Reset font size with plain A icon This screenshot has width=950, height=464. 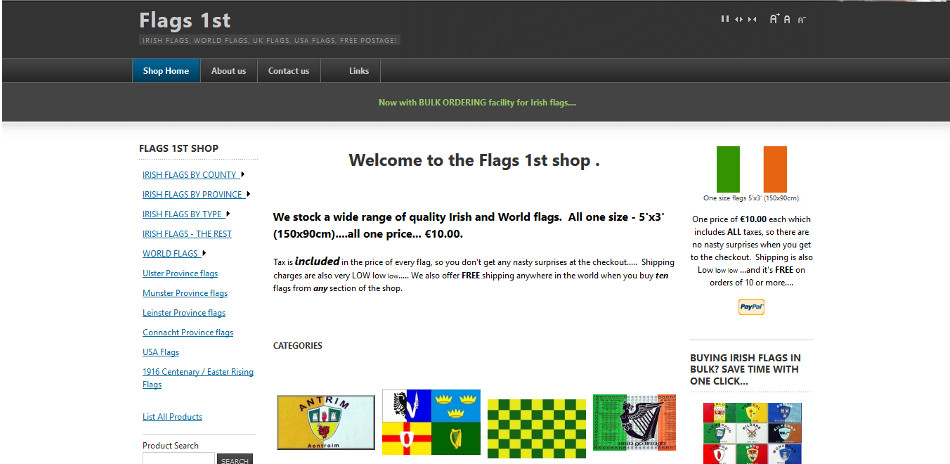tap(787, 19)
